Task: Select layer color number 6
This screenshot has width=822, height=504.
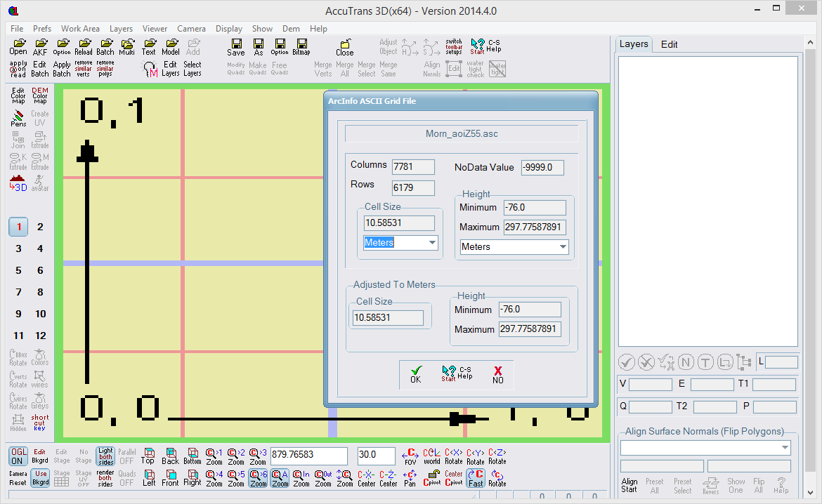Action: click(x=40, y=270)
